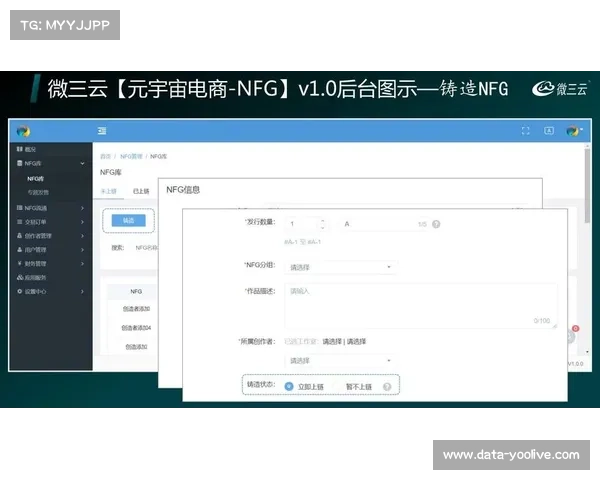Switch to the 未上链 tab
The height and width of the screenshot is (480, 600).
click(108, 191)
